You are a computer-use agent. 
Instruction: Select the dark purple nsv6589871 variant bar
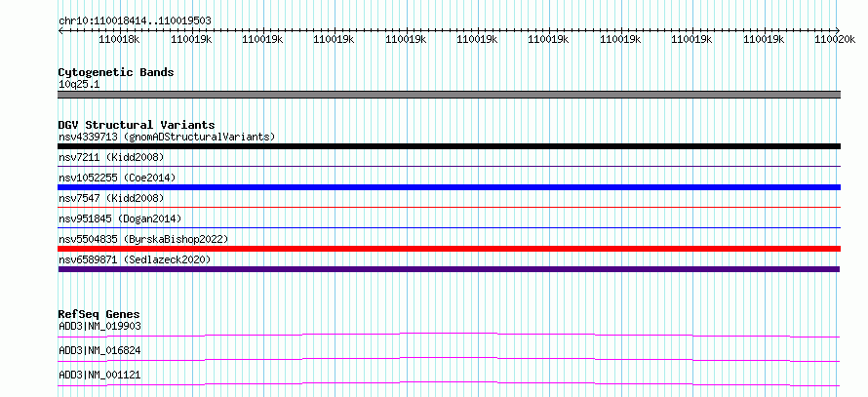pos(449,269)
